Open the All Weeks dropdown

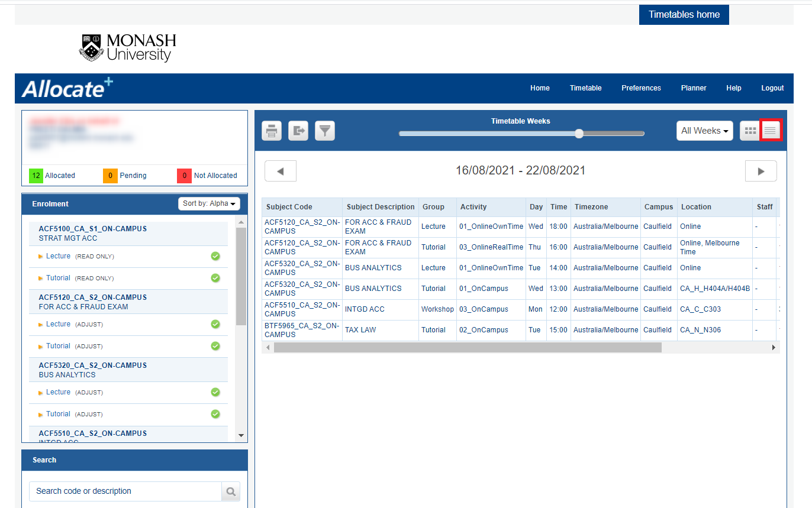[x=704, y=131]
